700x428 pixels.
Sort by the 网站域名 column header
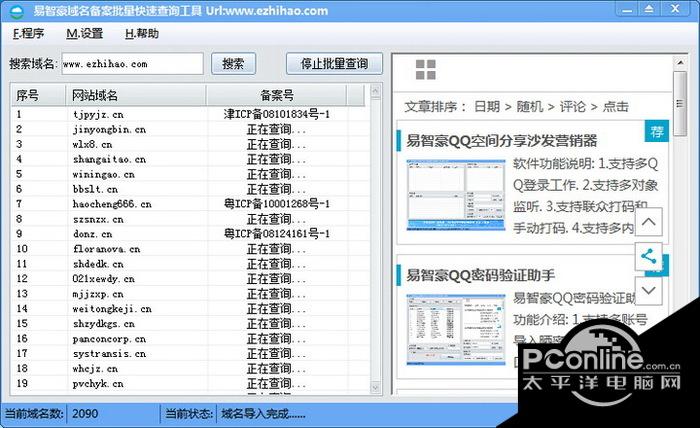pyautogui.click(x=136, y=95)
